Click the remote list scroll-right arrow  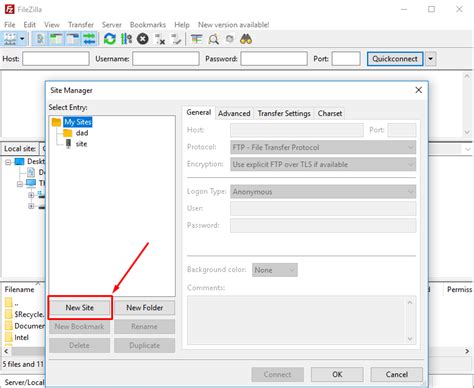point(467,351)
